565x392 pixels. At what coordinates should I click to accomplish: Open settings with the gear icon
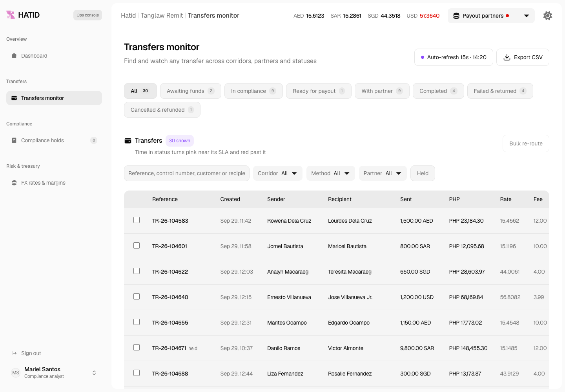click(x=548, y=16)
